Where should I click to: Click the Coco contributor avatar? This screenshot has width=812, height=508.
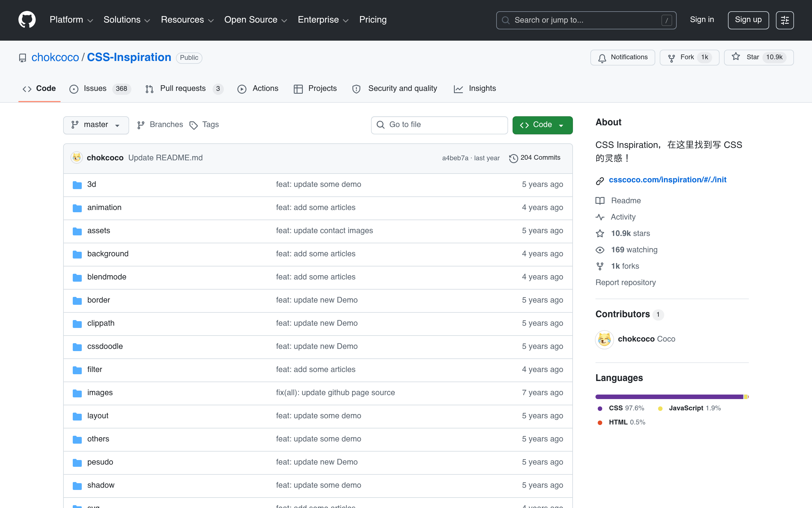pyautogui.click(x=604, y=339)
